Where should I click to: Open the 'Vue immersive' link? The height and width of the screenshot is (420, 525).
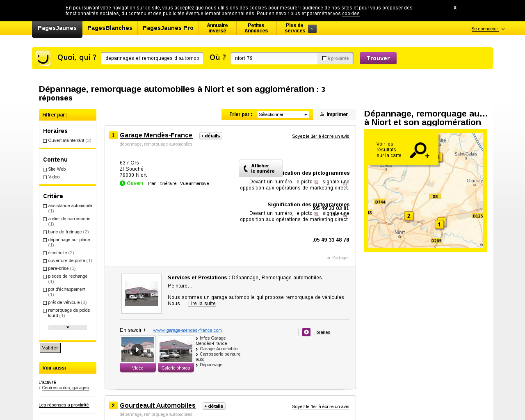coord(194,183)
